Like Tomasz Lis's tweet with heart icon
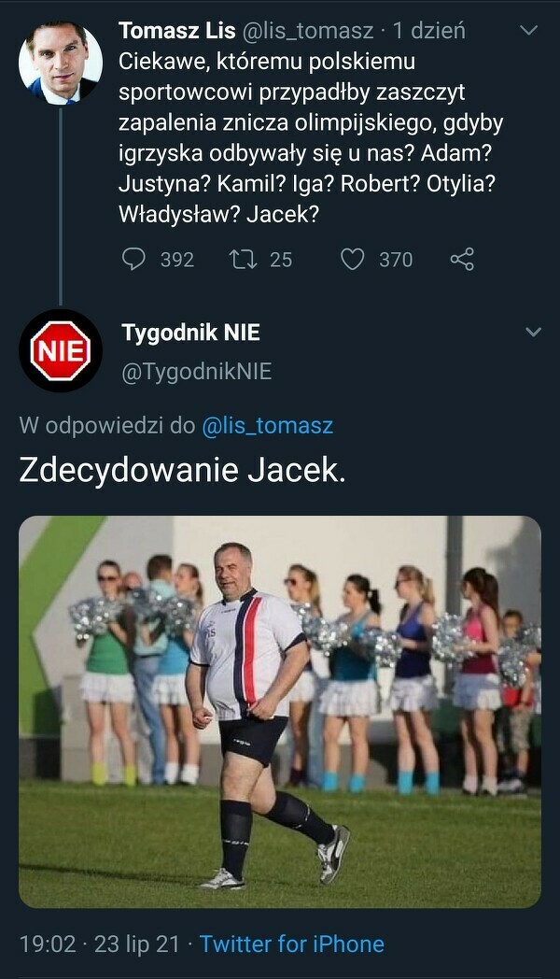This screenshot has width=560, height=979. coord(353,259)
